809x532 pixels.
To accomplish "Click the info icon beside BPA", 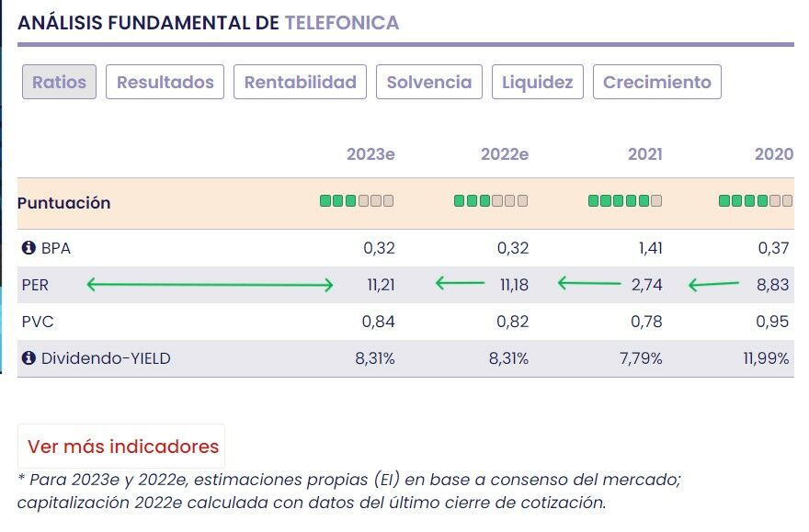I will tap(28, 248).
